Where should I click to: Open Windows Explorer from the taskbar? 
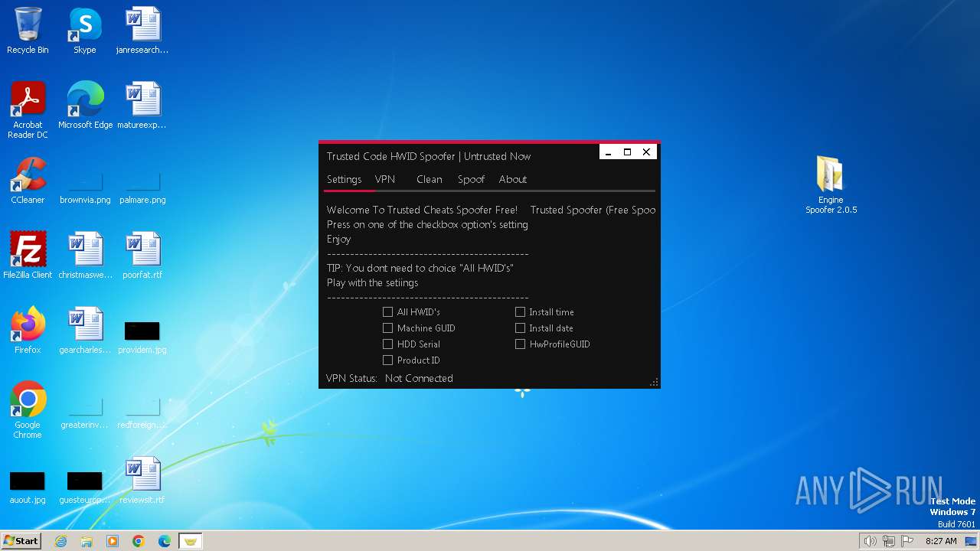(x=87, y=541)
